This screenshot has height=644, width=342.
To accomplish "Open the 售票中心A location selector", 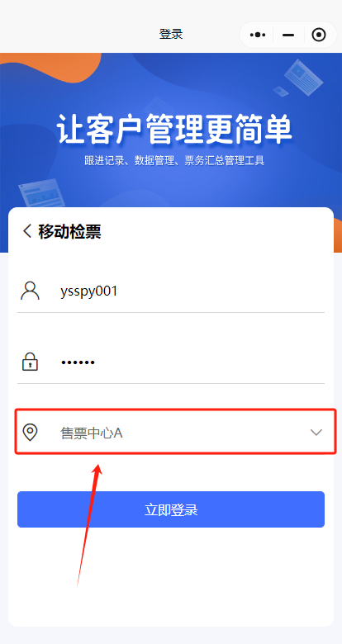I will (175, 431).
